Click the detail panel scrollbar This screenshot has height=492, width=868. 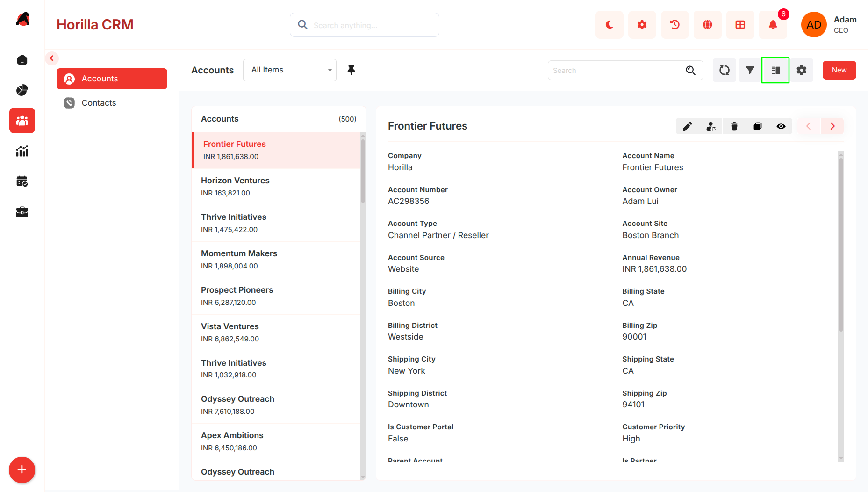point(841,245)
